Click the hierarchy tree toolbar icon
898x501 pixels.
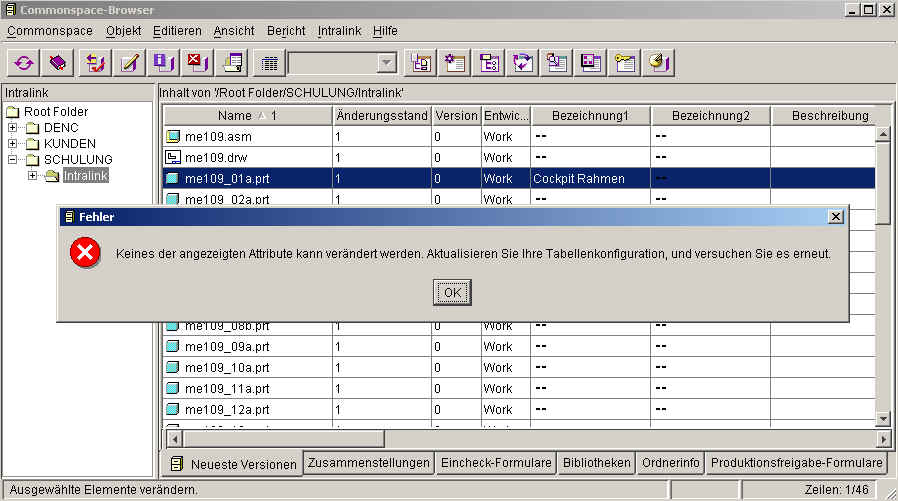pyautogui.click(x=489, y=63)
